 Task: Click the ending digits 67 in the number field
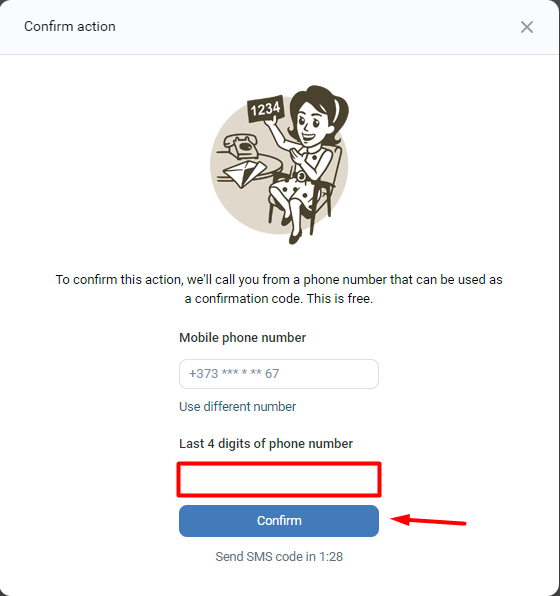(x=272, y=374)
